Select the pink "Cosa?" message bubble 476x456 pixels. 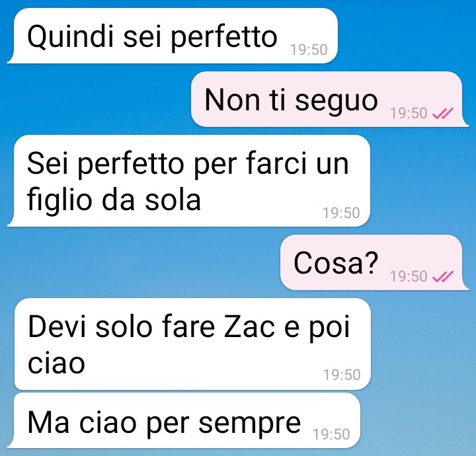coord(374,262)
